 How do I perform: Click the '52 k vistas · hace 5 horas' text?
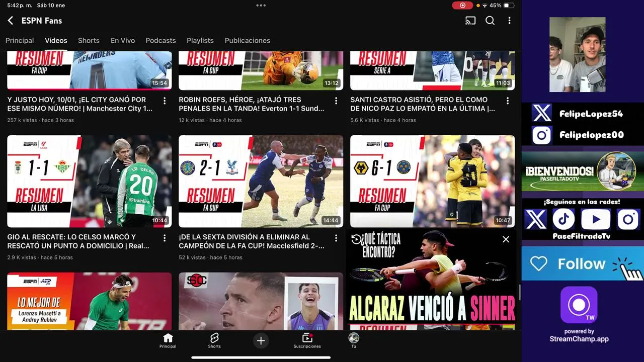click(x=210, y=257)
